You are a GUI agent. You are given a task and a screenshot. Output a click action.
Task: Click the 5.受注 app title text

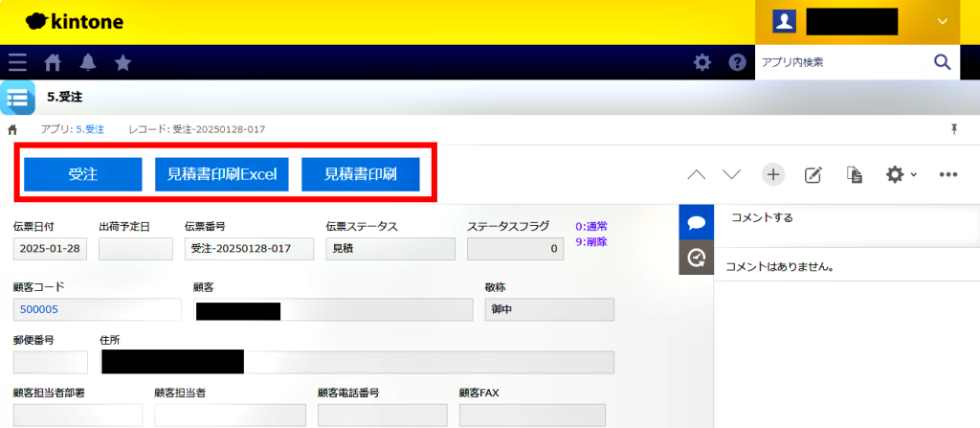point(64,97)
